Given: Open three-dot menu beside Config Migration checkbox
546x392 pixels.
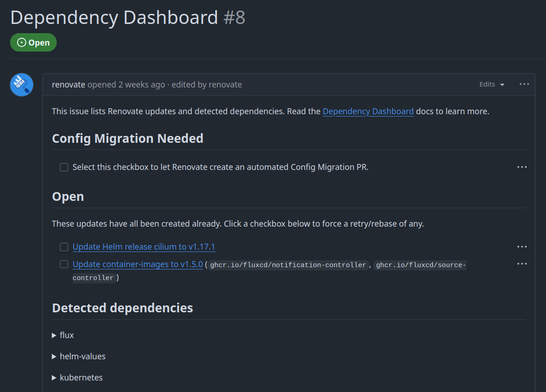Looking at the screenshot, I should 522,167.
